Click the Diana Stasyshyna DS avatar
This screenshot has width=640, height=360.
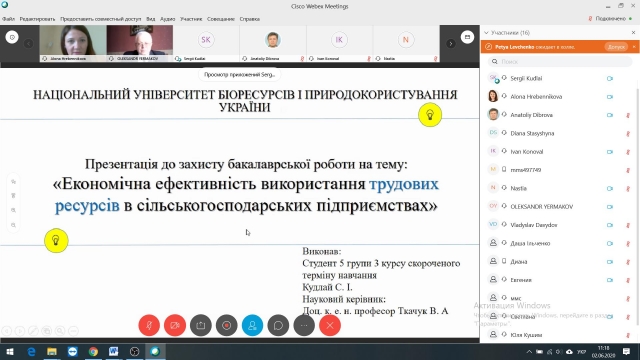(493, 133)
